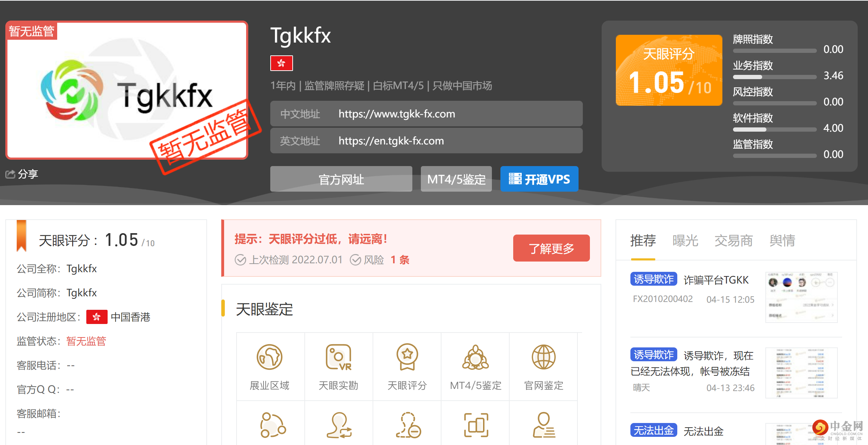Switch to the 曝光 tab
The height and width of the screenshot is (445, 868).
coord(685,241)
